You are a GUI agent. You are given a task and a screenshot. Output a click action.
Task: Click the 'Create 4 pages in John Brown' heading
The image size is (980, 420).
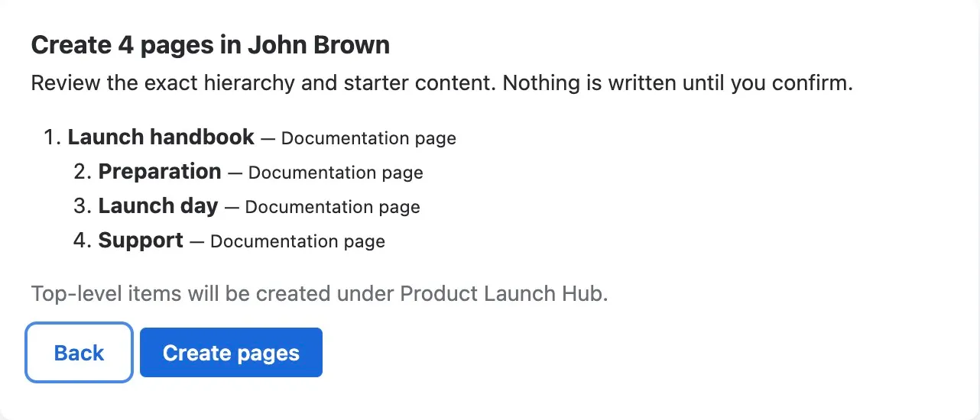[210, 45]
